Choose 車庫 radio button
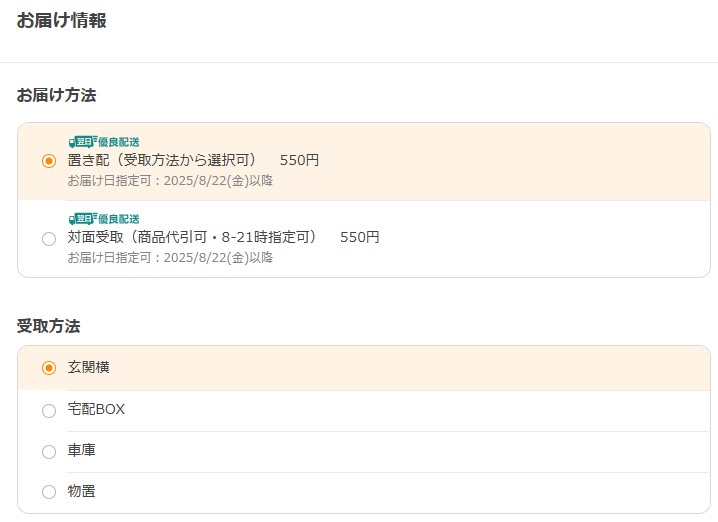Viewport: 718px width, 522px height. coord(49,452)
